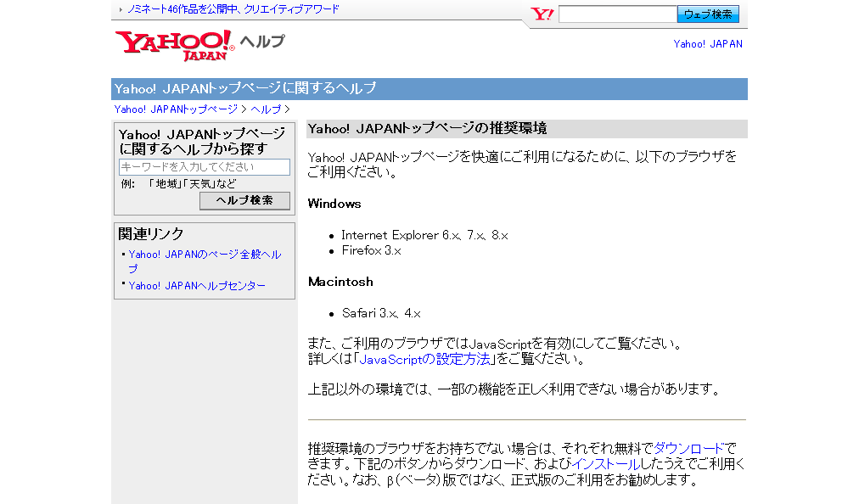
Task: Click the Internet Explorer 6.x, 7.x, 8.x item
Action: [424, 235]
